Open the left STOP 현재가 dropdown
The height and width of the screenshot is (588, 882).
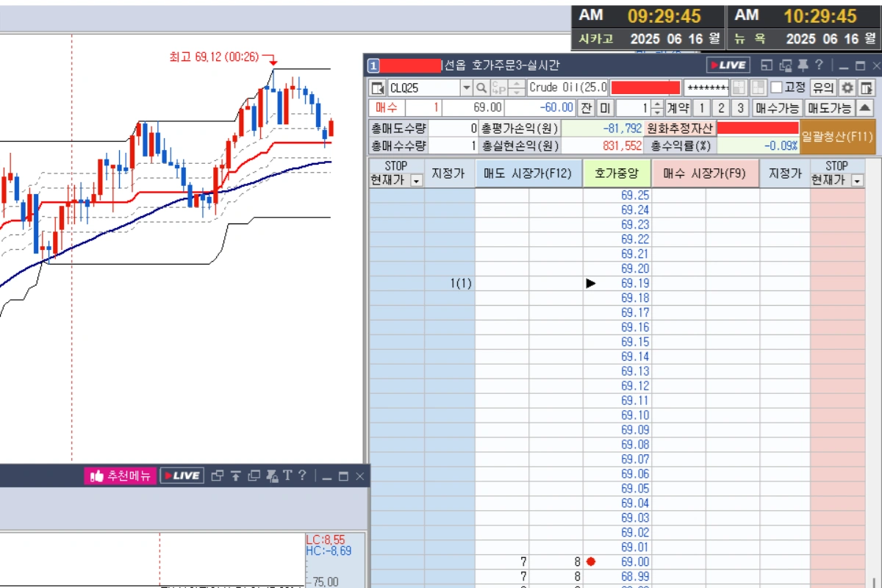coord(417,180)
